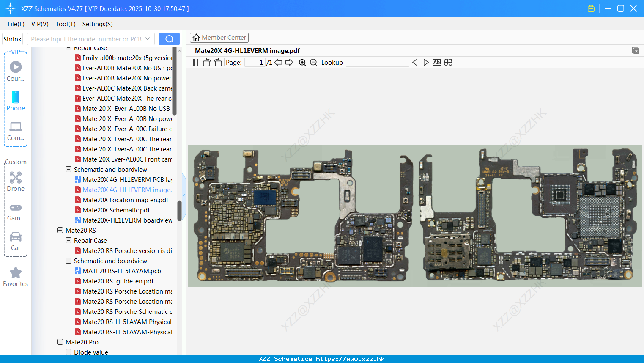This screenshot has height=363, width=644.
Task: Click the binoculars search icon
Action: pos(448,63)
